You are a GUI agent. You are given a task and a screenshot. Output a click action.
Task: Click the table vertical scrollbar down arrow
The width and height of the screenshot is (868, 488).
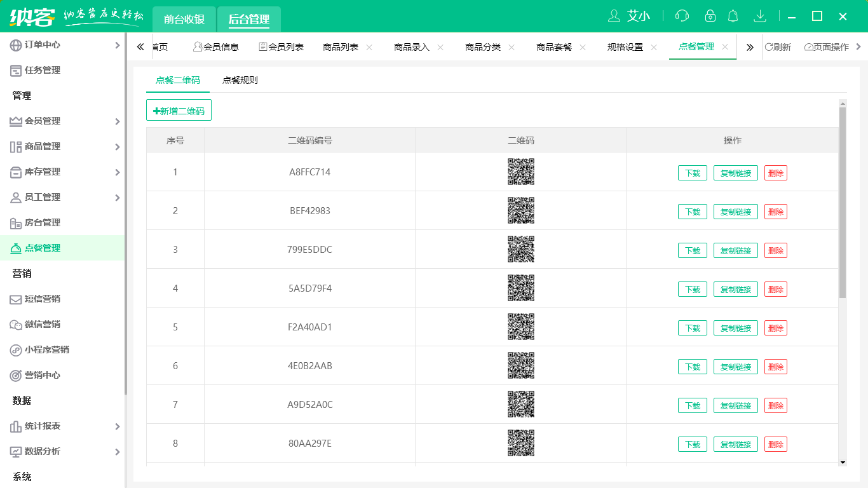click(x=843, y=463)
